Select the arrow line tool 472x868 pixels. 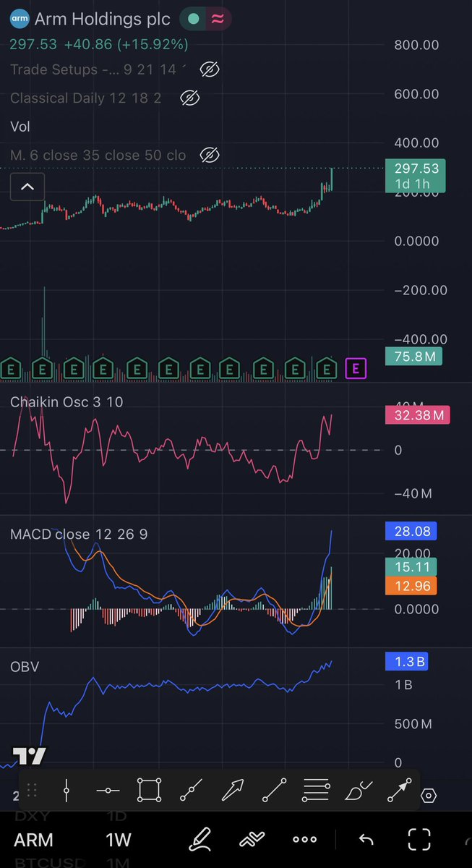click(x=400, y=791)
